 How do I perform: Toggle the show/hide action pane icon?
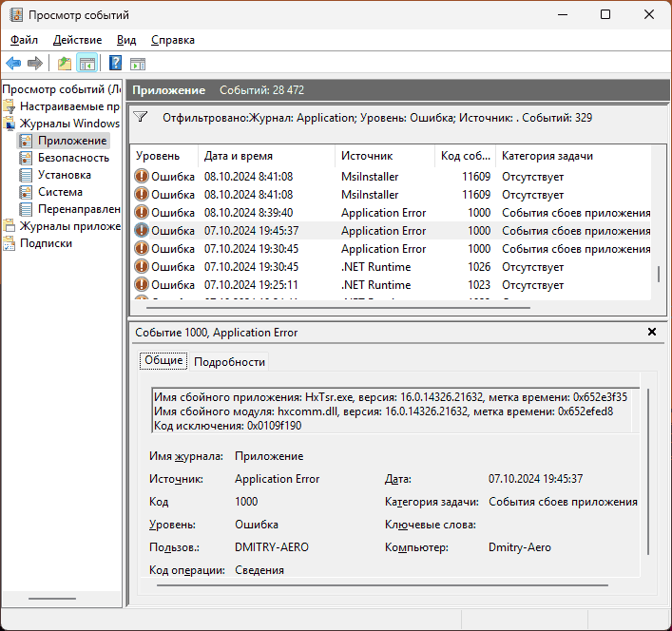138,64
